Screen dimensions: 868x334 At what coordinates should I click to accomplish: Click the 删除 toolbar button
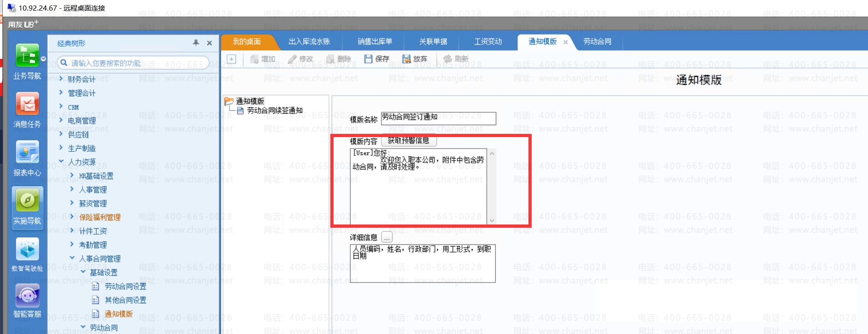[x=339, y=59]
